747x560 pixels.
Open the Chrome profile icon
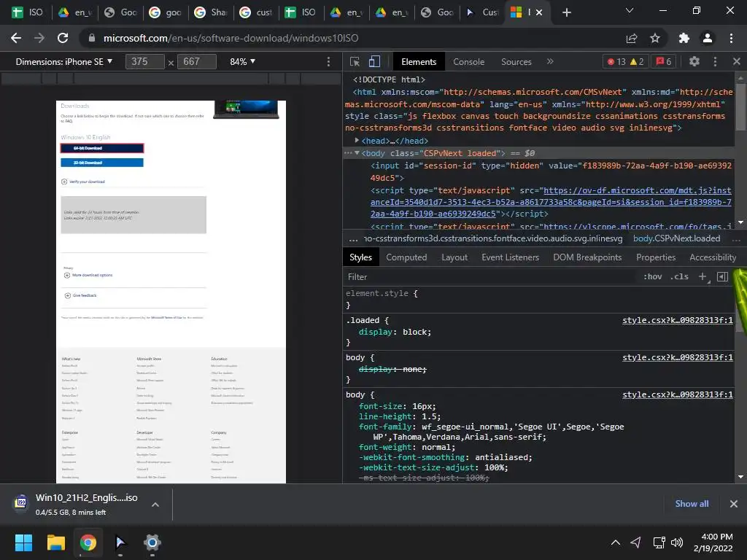coord(708,38)
